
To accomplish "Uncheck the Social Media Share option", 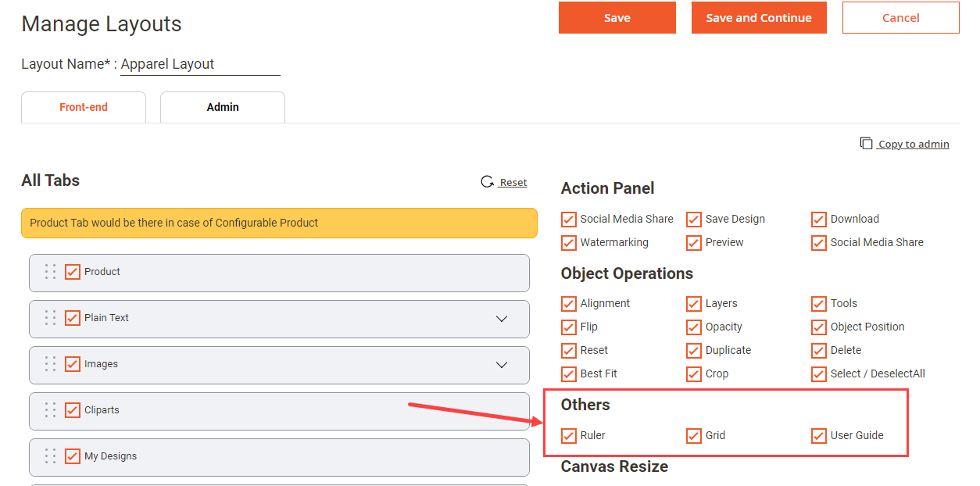I will click(x=569, y=220).
